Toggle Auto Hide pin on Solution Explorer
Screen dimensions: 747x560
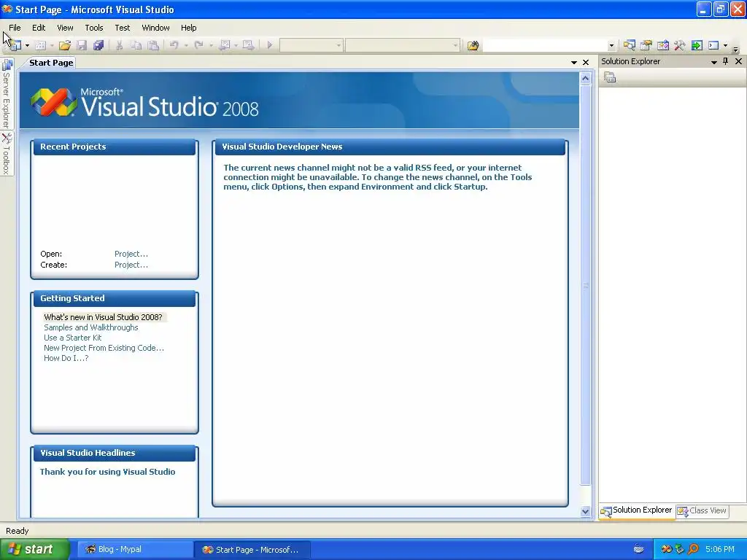point(726,61)
